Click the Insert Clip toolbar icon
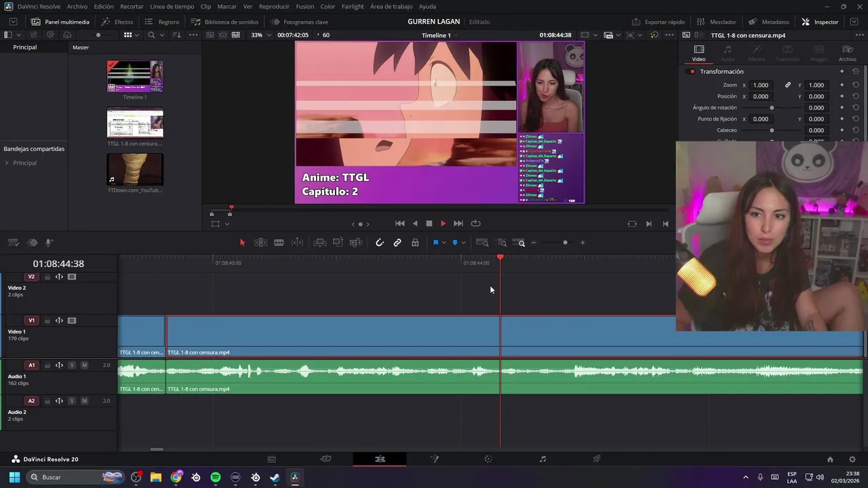The width and height of the screenshot is (868, 488). click(320, 243)
